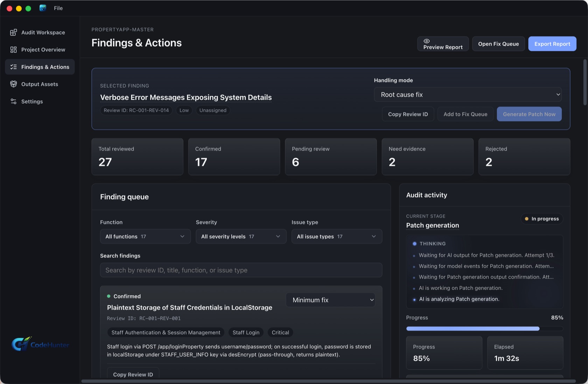Click the Findings & Actions checklist icon
The width and height of the screenshot is (588, 384).
[13, 67]
